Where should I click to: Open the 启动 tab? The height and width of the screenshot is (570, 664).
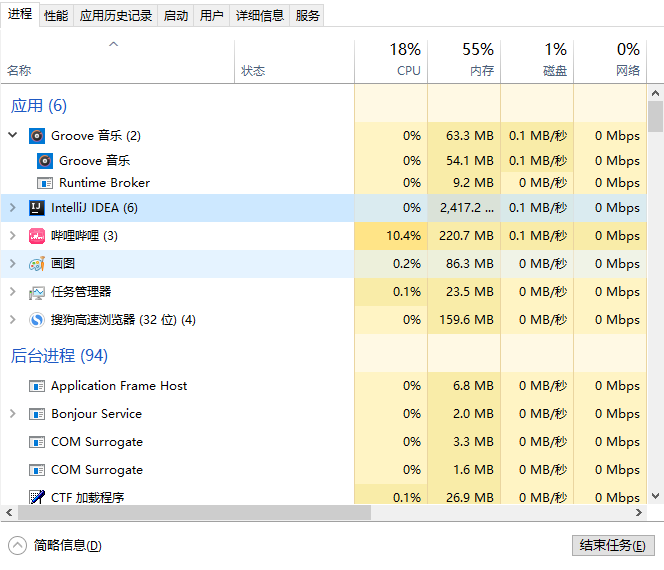[175, 15]
